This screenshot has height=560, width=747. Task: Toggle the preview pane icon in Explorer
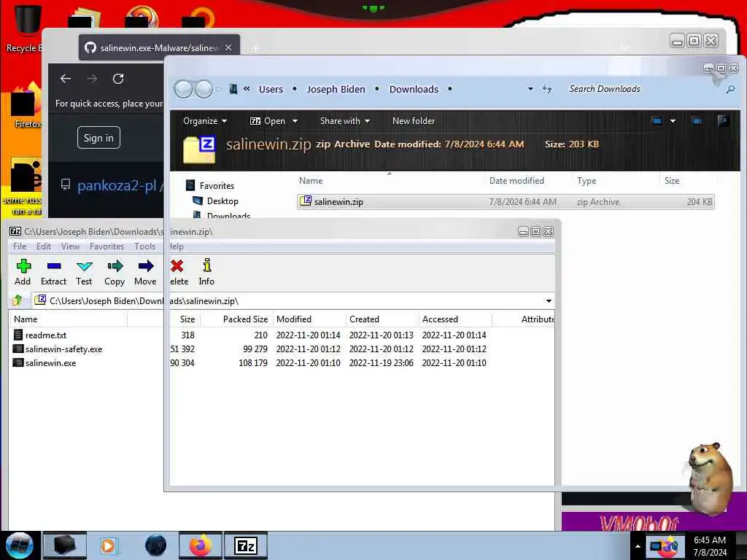coord(697,121)
